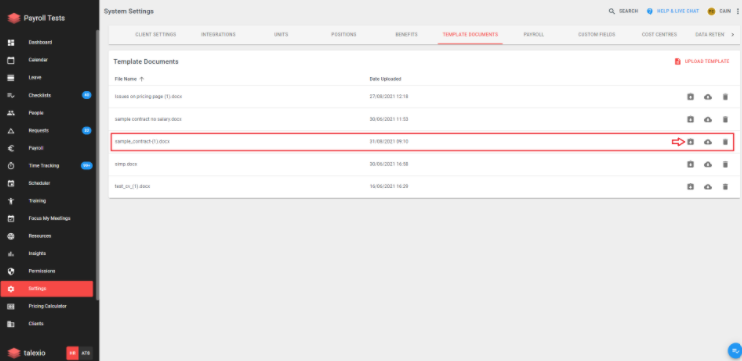Delete sample_contract-(1).docx with trash icon

(725, 142)
